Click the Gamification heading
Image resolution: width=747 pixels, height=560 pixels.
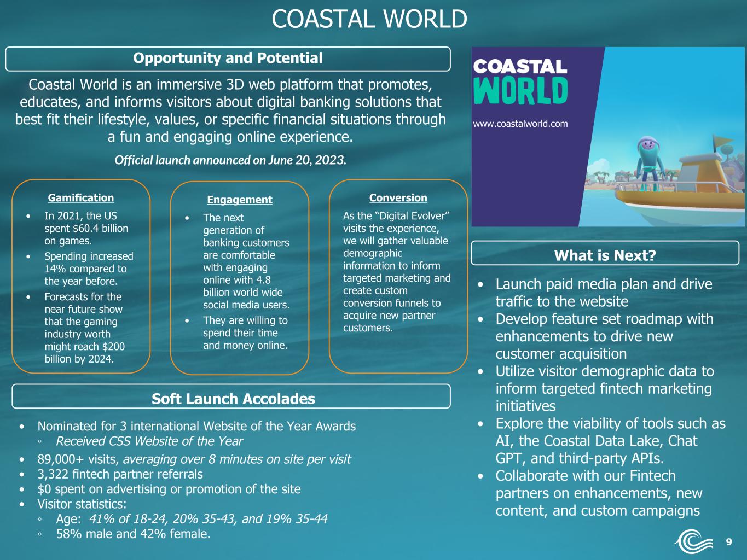point(81,198)
